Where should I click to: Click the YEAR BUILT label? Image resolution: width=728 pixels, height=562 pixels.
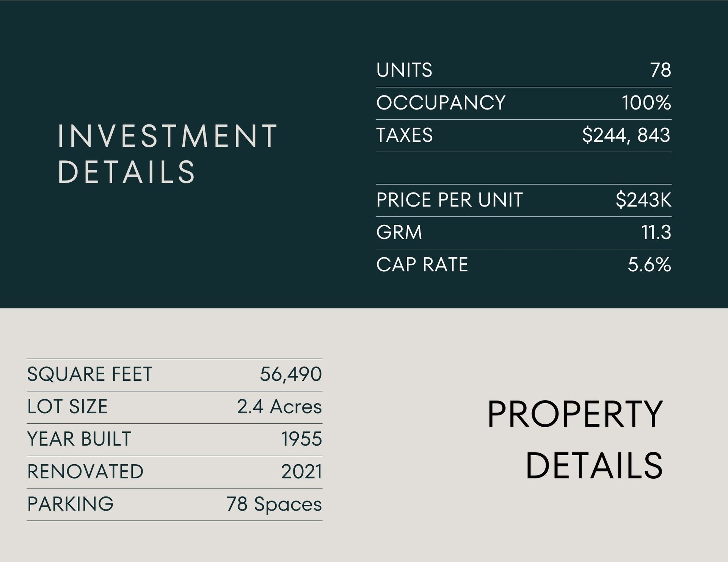pos(79,439)
